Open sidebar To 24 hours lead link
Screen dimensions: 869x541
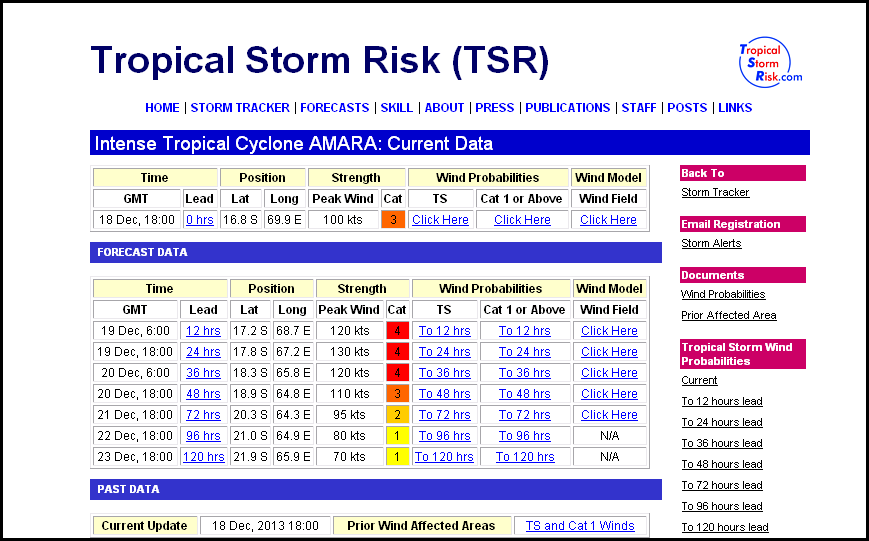722,422
